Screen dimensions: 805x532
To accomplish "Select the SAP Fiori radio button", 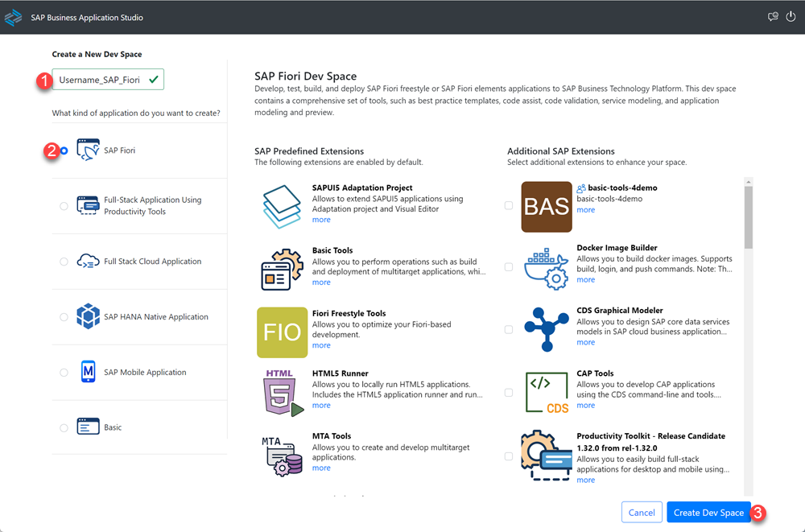I will 64,151.
